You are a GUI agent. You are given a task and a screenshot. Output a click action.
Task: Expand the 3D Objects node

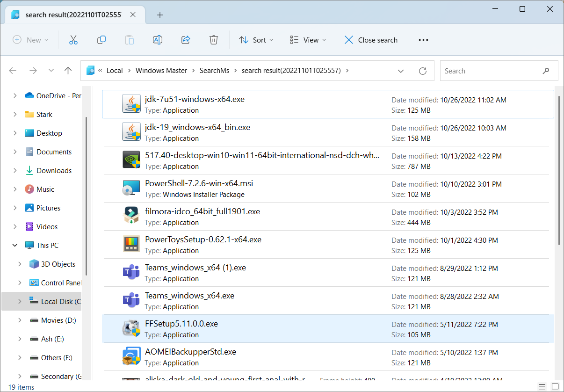pos(20,264)
